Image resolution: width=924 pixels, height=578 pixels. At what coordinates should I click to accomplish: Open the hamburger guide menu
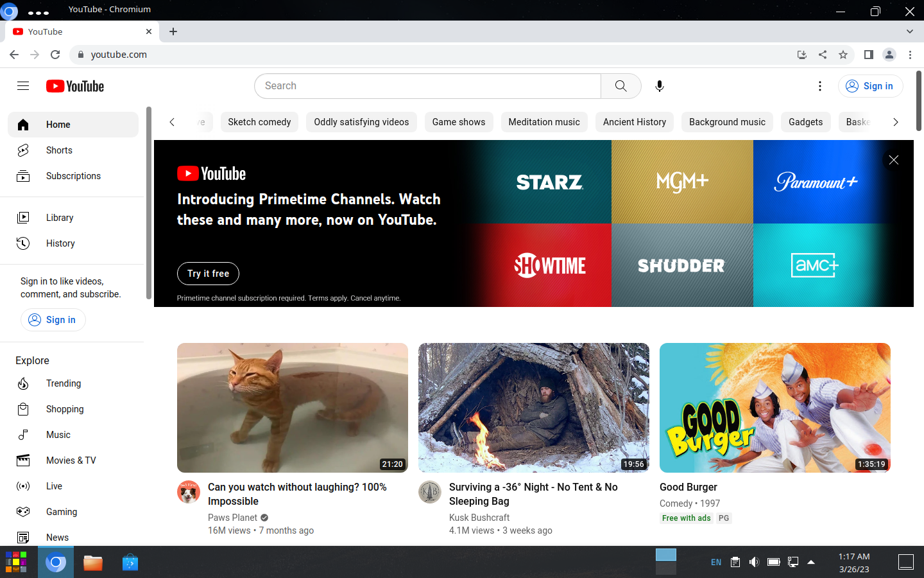coord(23,86)
